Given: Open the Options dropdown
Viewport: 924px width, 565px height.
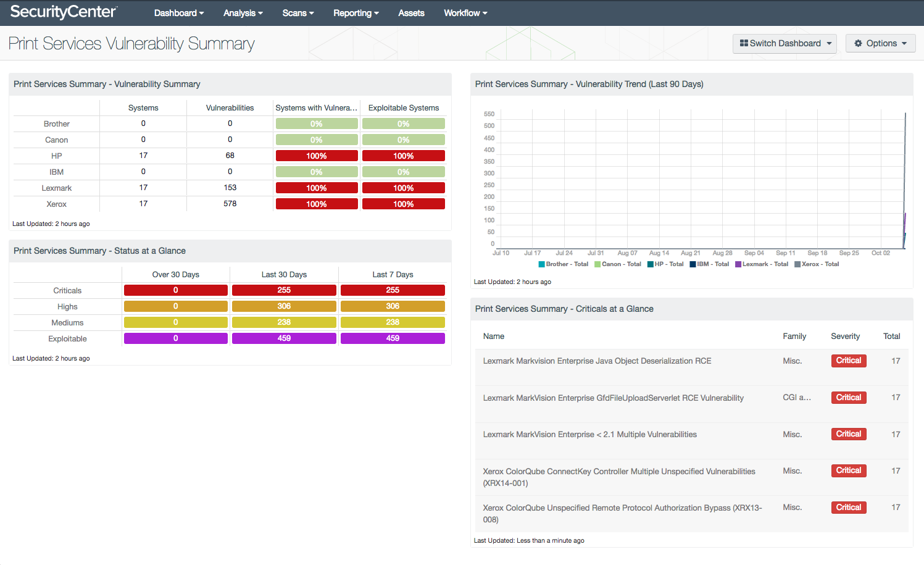Looking at the screenshot, I should click(x=880, y=43).
